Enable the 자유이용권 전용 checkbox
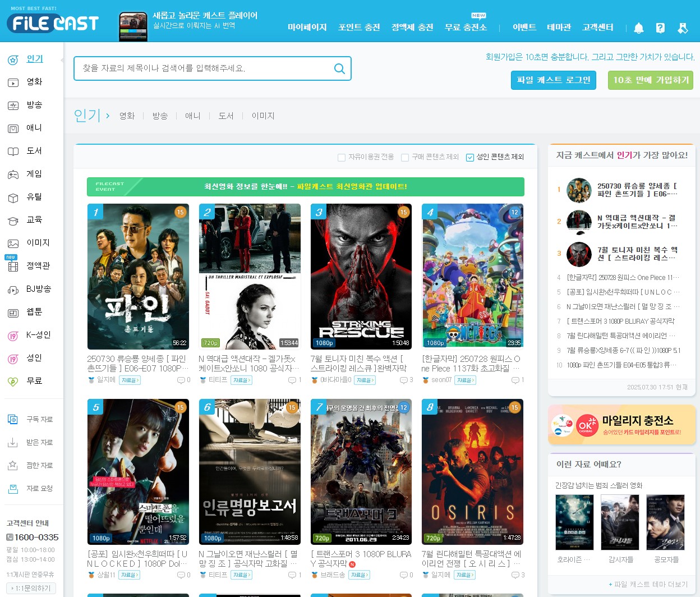Image resolution: width=700 pixels, height=597 pixels. 341,158
